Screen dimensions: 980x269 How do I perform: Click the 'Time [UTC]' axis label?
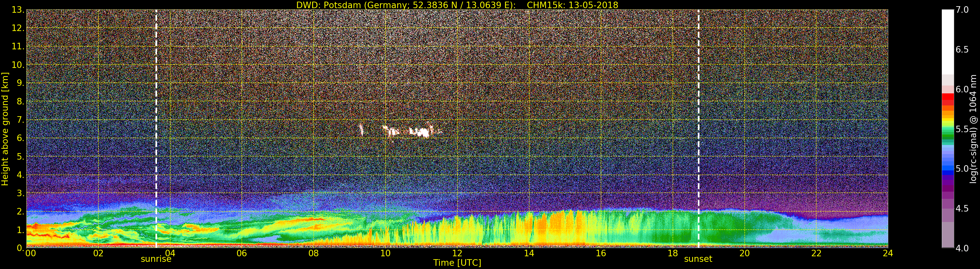click(x=457, y=263)
